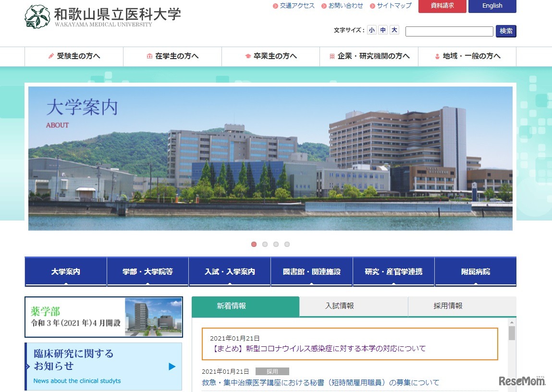Click the person icon beside 地域・一般の方へ
552x392 pixels.
436,56
